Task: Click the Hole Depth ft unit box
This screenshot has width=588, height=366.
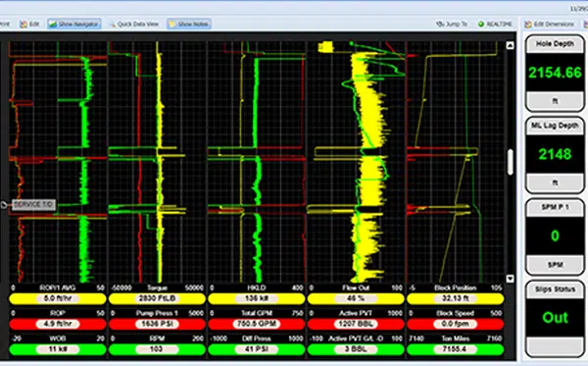Action: coord(555,101)
